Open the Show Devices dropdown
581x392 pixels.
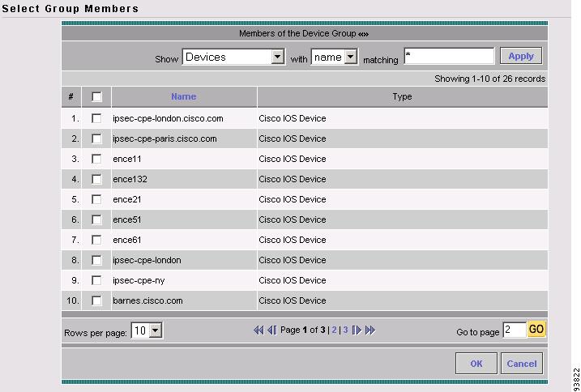pyautogui.click(x=233, y=57)
